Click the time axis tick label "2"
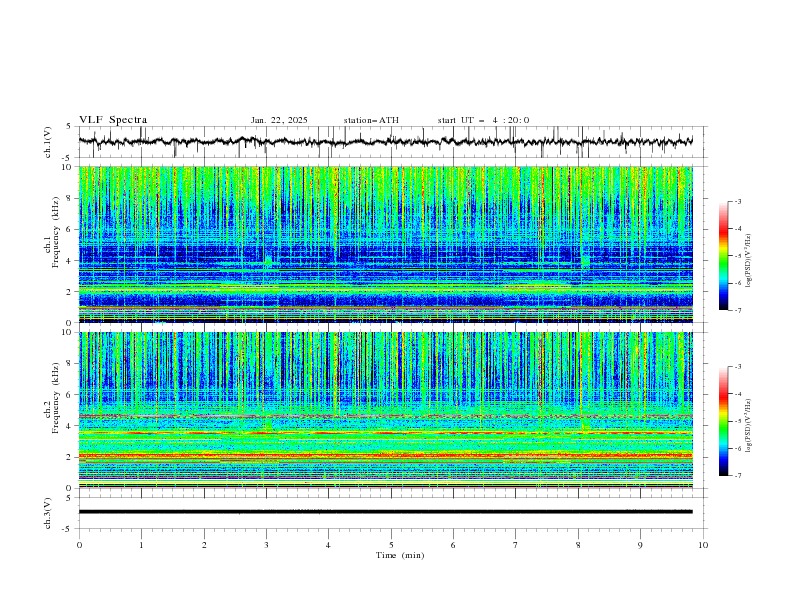The width and height of the screenshot is (792, 612). [204, 545]
